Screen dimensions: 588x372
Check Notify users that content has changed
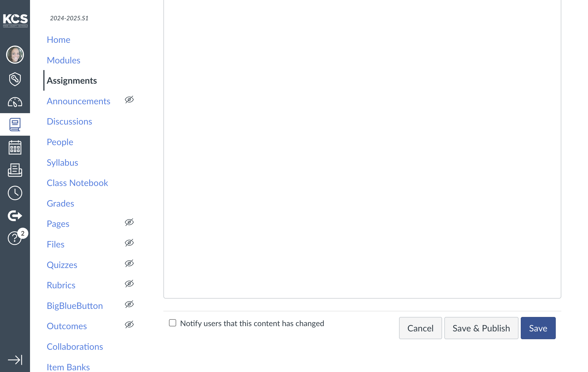[173, 323]
